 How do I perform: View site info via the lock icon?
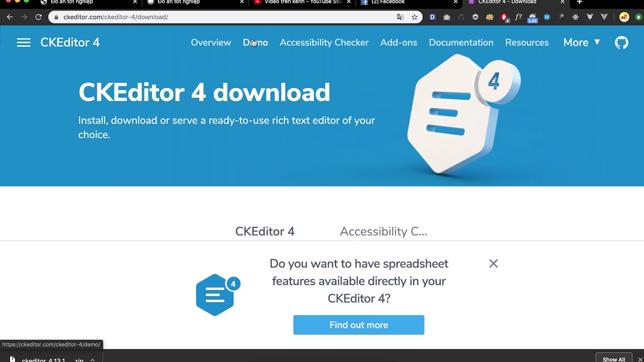tap(56, 17)
